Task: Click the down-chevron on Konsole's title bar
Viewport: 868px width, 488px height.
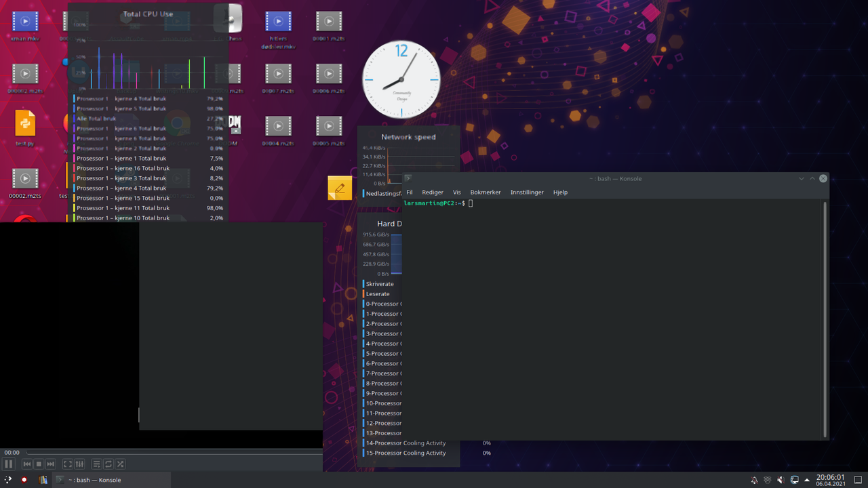Action: [802, 178]
